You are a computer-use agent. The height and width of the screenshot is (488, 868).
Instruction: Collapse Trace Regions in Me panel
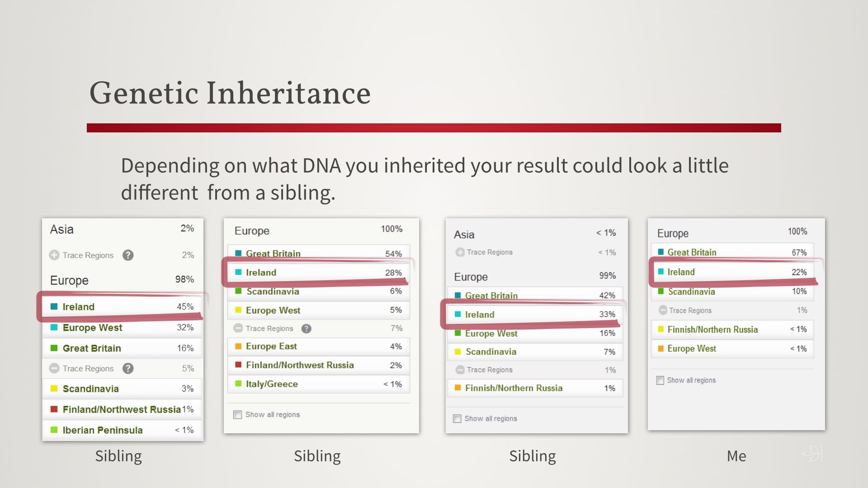[x=662, y=310]
